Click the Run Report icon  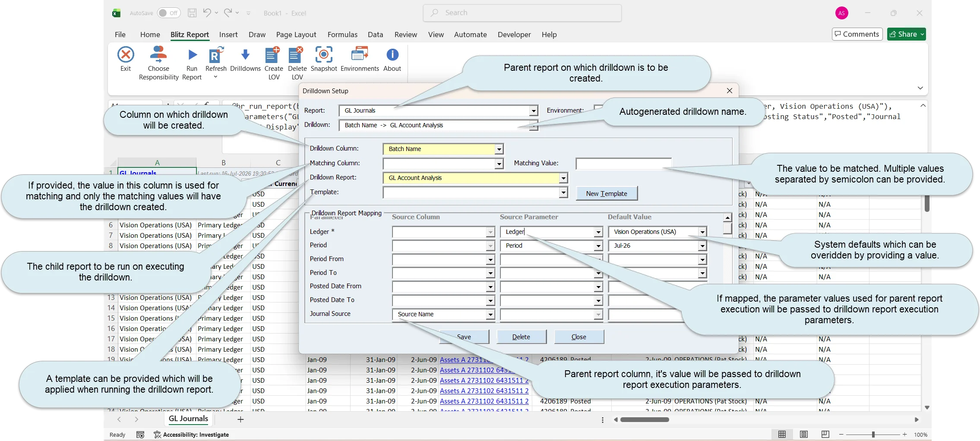point(192,55)
